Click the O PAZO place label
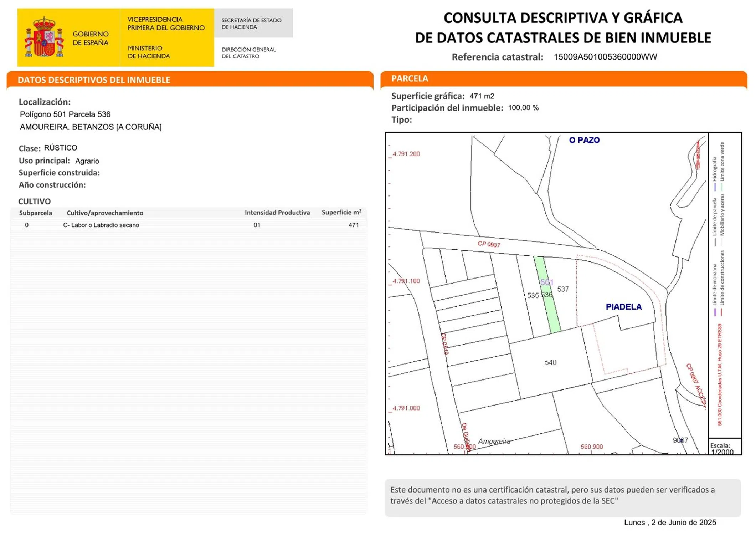Viewport: 756px width, 535px height. click(x=584, y=140)
